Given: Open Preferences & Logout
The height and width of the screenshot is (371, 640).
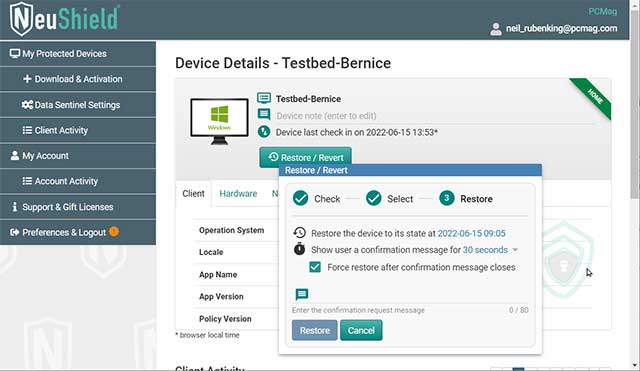Looking at the screenshot, I should pos(78,232).
